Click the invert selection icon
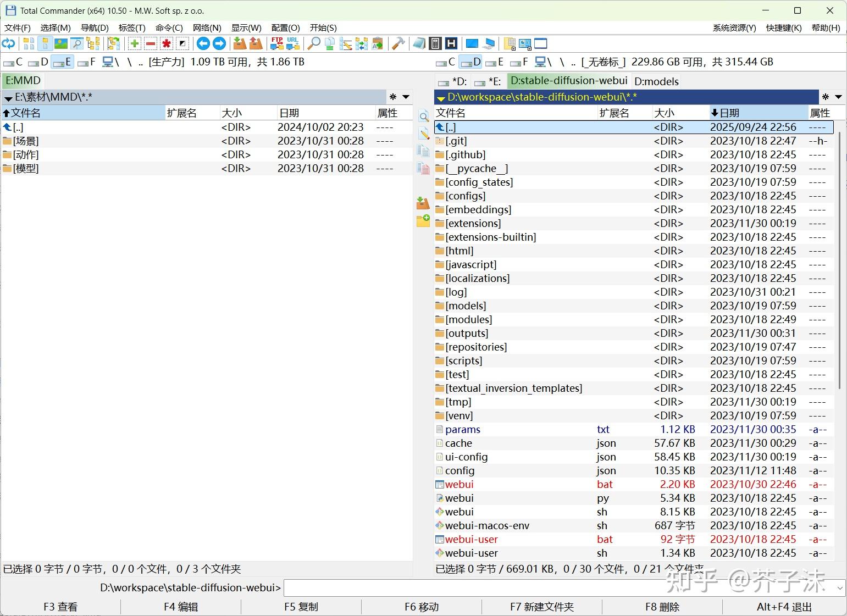Screen dimensions: 847x616 coord(182,44)
